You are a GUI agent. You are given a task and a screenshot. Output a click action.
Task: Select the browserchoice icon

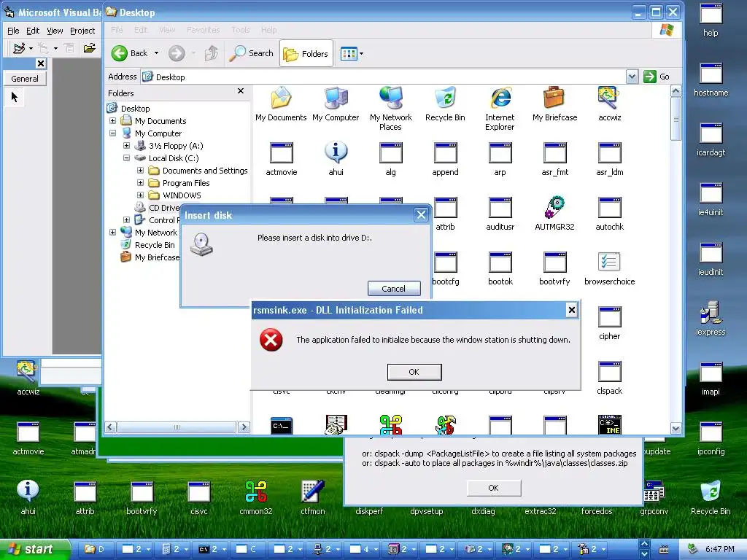609,268
